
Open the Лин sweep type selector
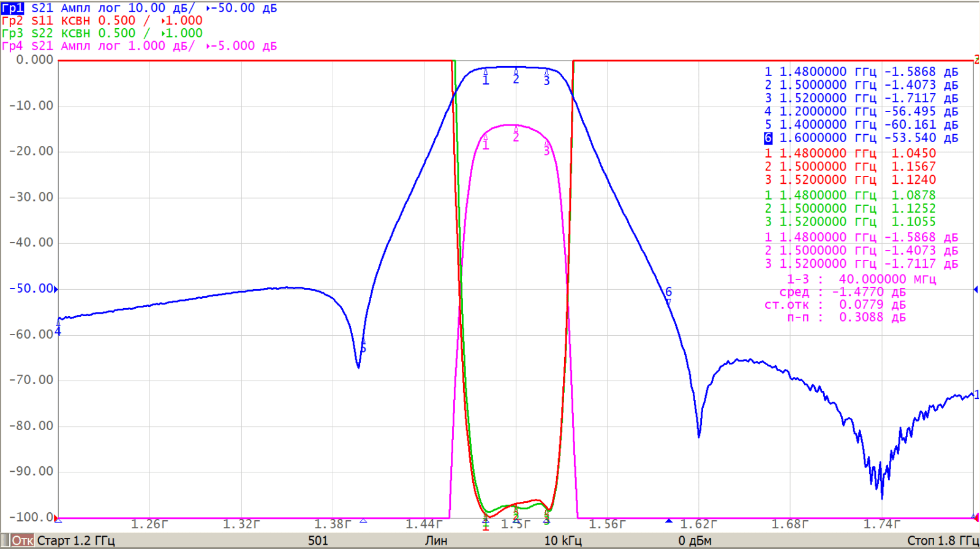click(x=436, y=540)
